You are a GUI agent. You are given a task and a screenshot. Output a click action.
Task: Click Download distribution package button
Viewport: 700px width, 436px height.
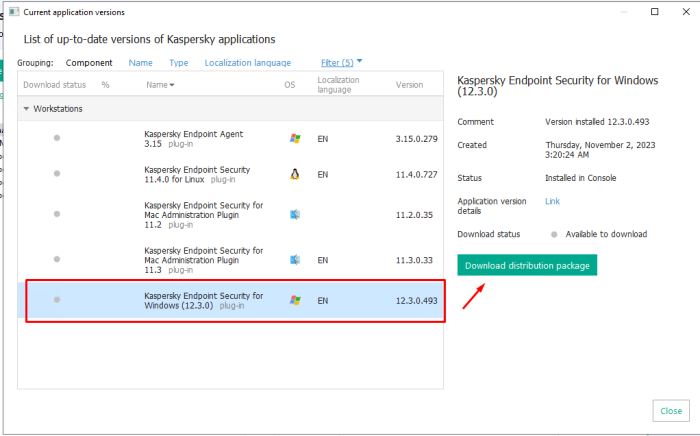pyautogui.click(x=527, y=265)
